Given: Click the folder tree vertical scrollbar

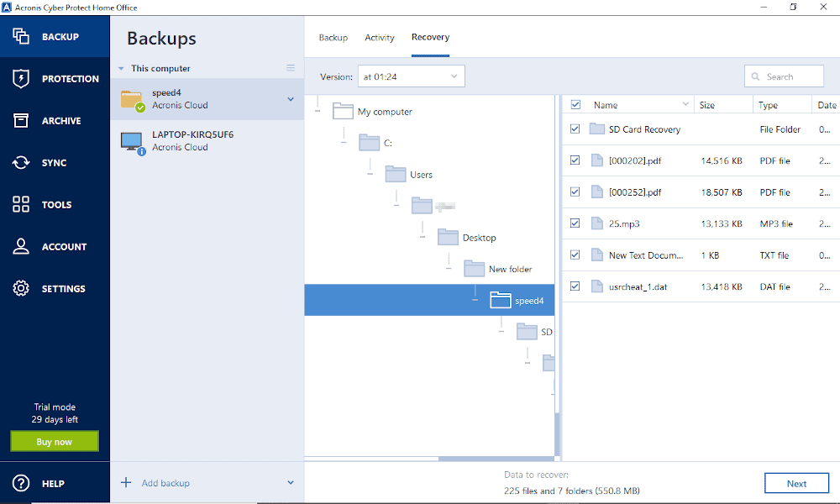Looking at the screenshot, I should coord(557,434).
